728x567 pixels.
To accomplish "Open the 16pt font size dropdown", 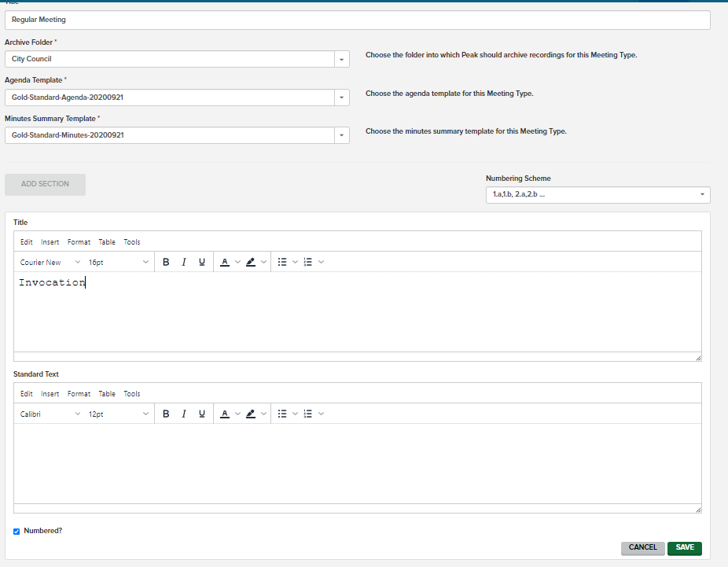I will 119,263.
